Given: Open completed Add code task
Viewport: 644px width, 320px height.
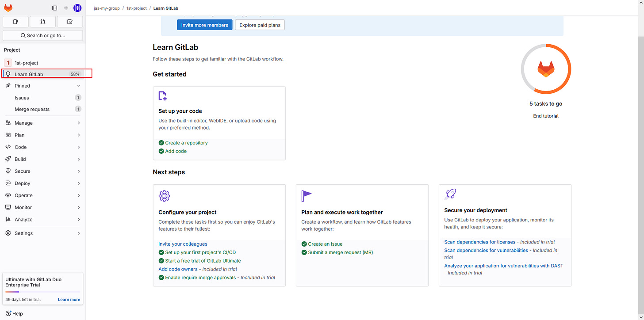Looking at the screenshot, I should click(x=176, y=151).
